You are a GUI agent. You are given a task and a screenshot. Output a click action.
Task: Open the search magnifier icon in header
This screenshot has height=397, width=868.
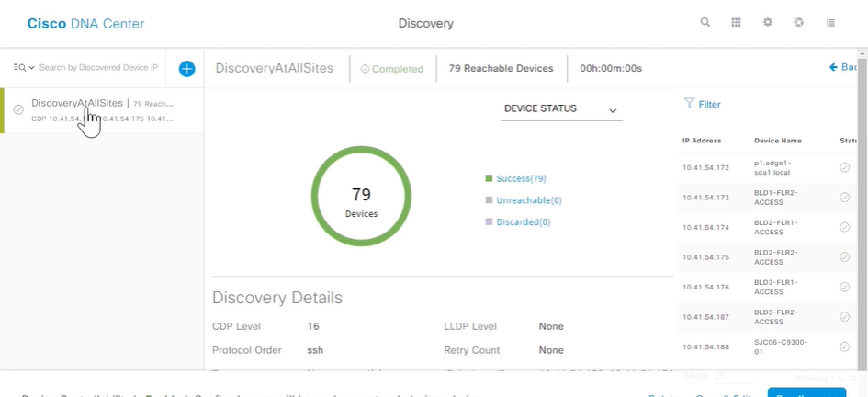pyautogui.click(x=705, y=22)
